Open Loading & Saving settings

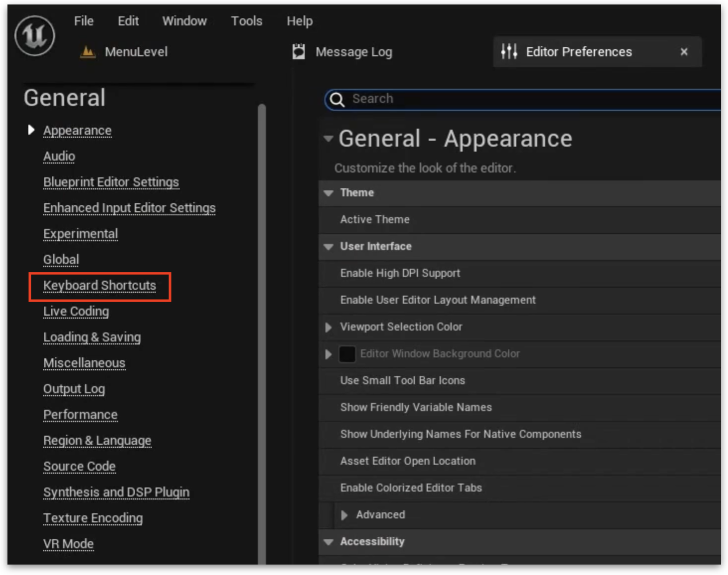pyautogui.click(x=92, y=337)
